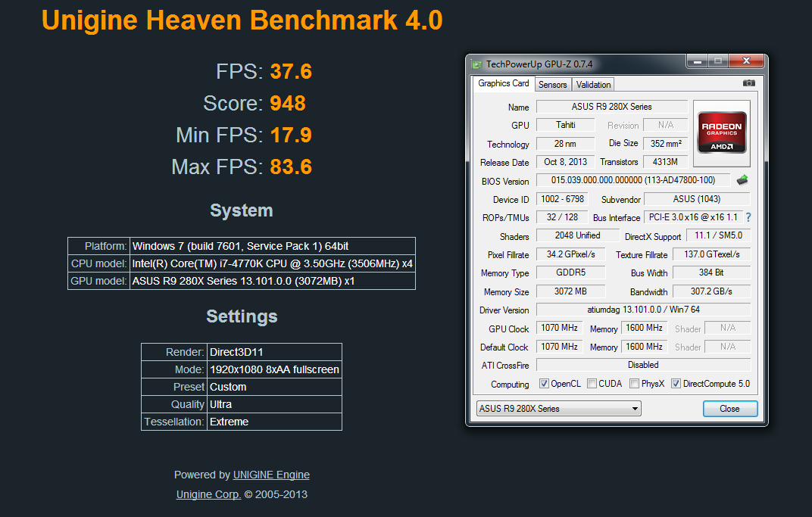The image size is (812, 517).
Task: Click the ATI CrossFire field Disabled
Action: (643, 365)
